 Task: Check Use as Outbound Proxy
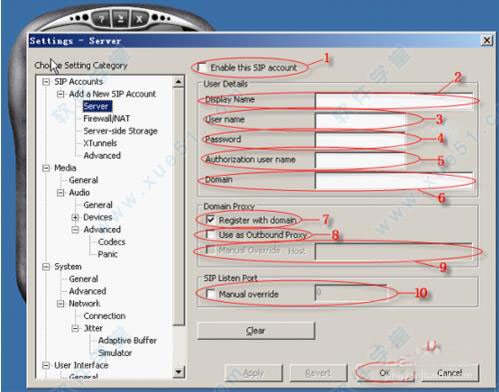pyautogui.click(x=210, y=235)
